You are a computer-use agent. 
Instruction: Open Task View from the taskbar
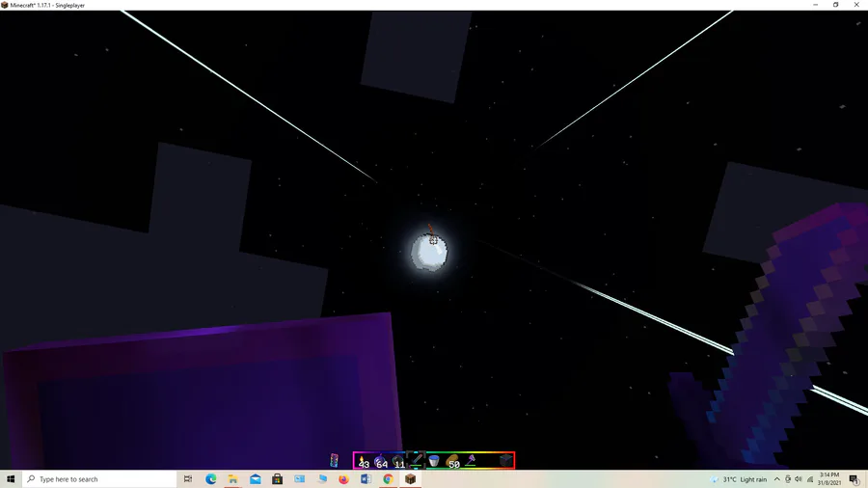click(188, 479)
